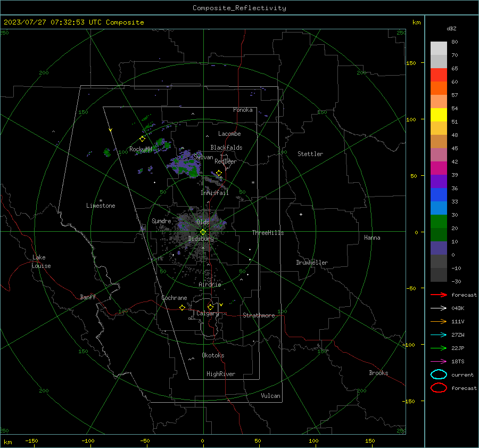Click the Drumheller map label
Image resolution: width=479 pixels, height=448 pixels.
pyautogui.click(x=312, y=263)
